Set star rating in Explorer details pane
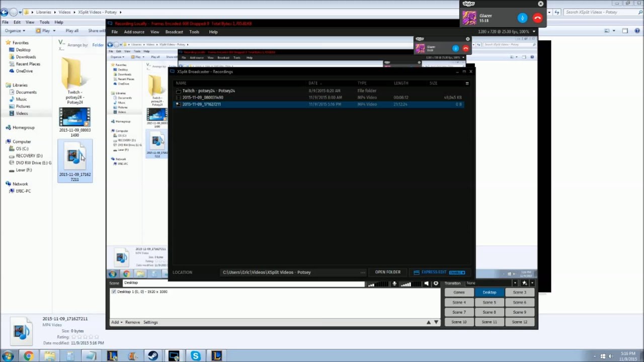 [x=84, y=337]
